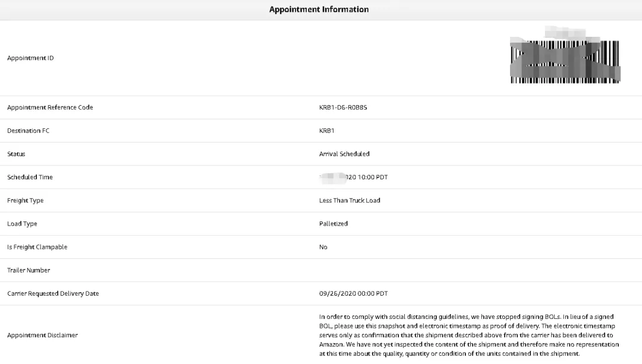642x364 pixels.
Task: Click the Trailer Number label
Action: click(29, 270)
